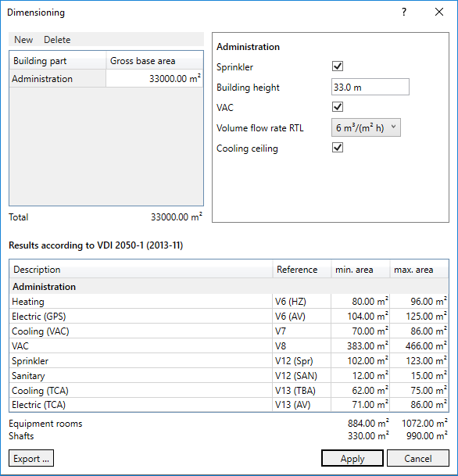Screen dimensions: 458x476
Task: Select the Sprinkler V12 (Spr) results row
Action: coord(229,361)
